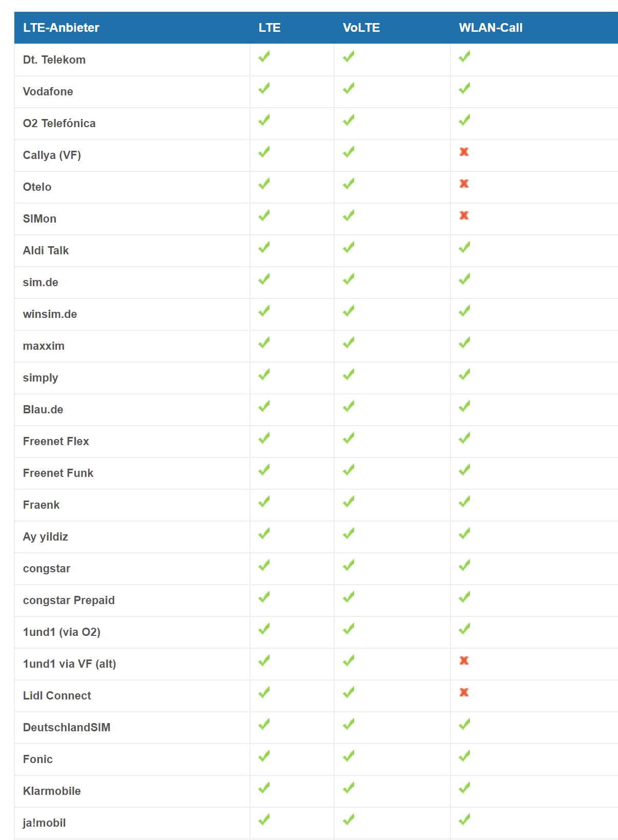Click the winsim.de provider name
This screenshot has height=840, width=618.
pyautogui.click(x=50, y=314)
